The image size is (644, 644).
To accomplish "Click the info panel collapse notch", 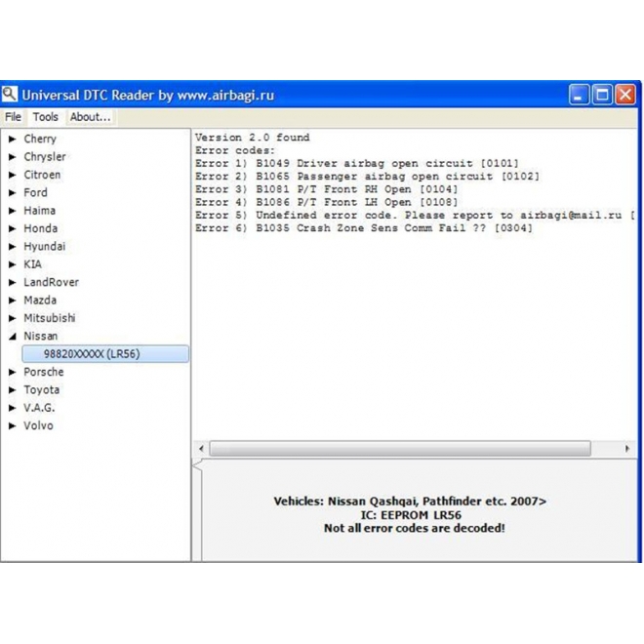I will (197, 466).
